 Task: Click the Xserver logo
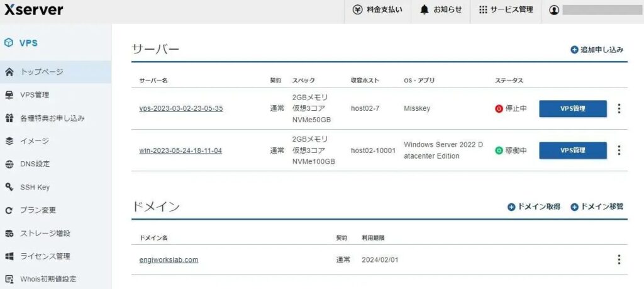coord(34,10)
